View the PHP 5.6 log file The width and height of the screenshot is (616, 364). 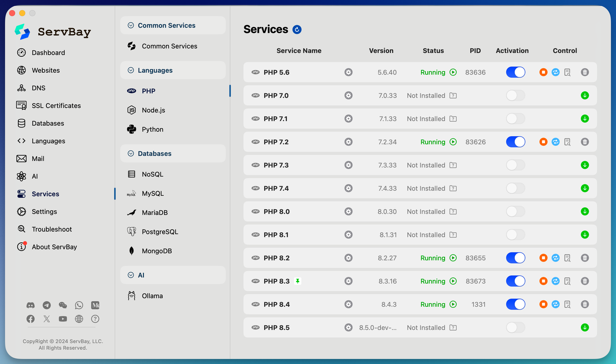point(567,73)
